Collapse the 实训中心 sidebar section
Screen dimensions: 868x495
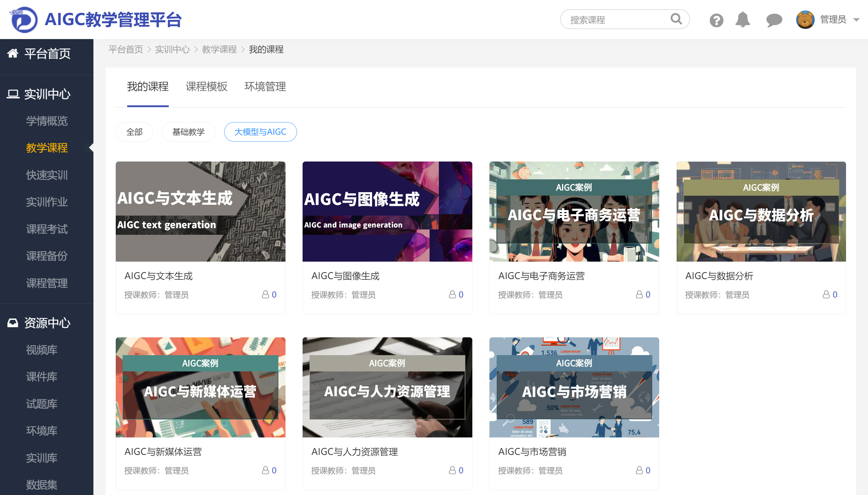tap(47, 94)
